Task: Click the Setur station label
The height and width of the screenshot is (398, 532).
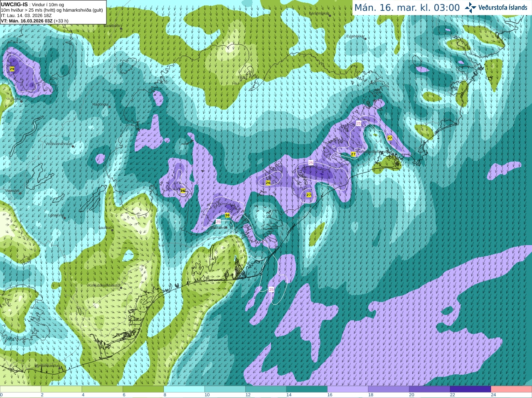Action: 17,99
